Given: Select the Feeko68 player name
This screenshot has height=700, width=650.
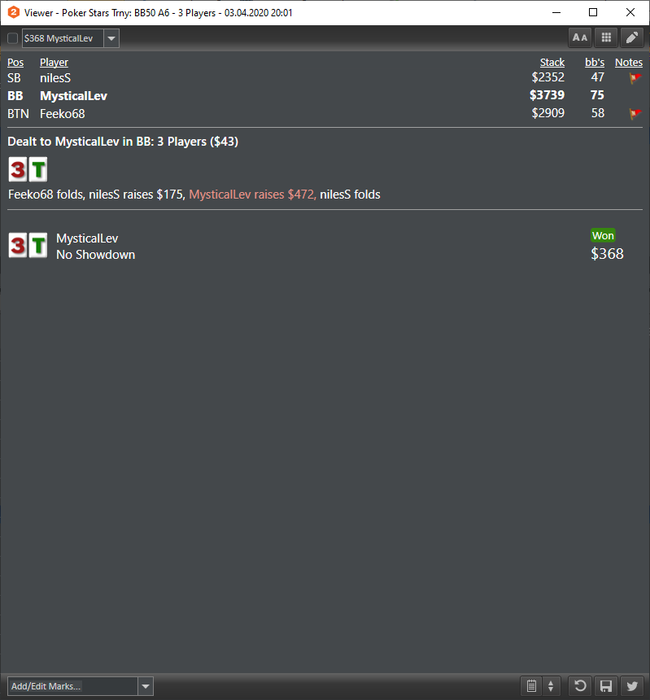Looking at the screenshot, I should point(62,114).
